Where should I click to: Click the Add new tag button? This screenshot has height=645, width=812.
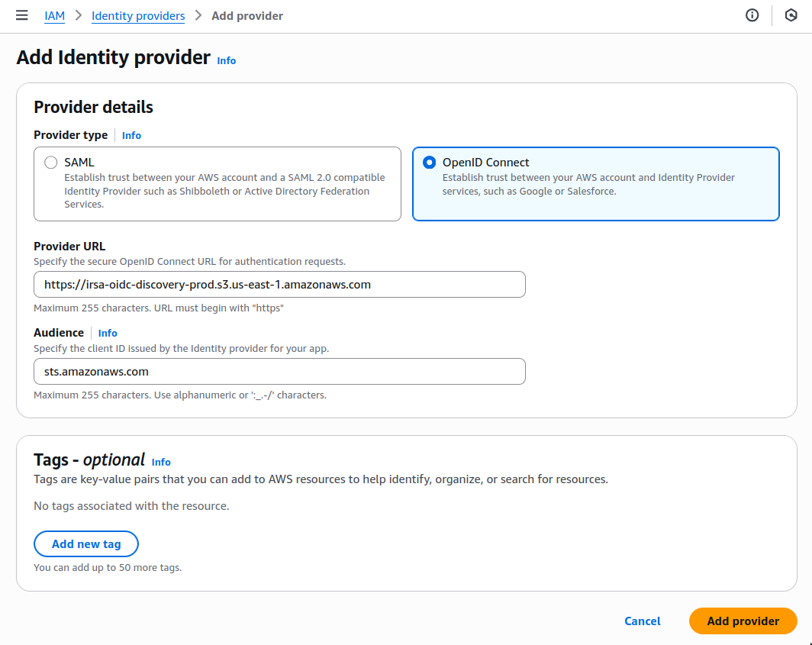tap(86, 543)
